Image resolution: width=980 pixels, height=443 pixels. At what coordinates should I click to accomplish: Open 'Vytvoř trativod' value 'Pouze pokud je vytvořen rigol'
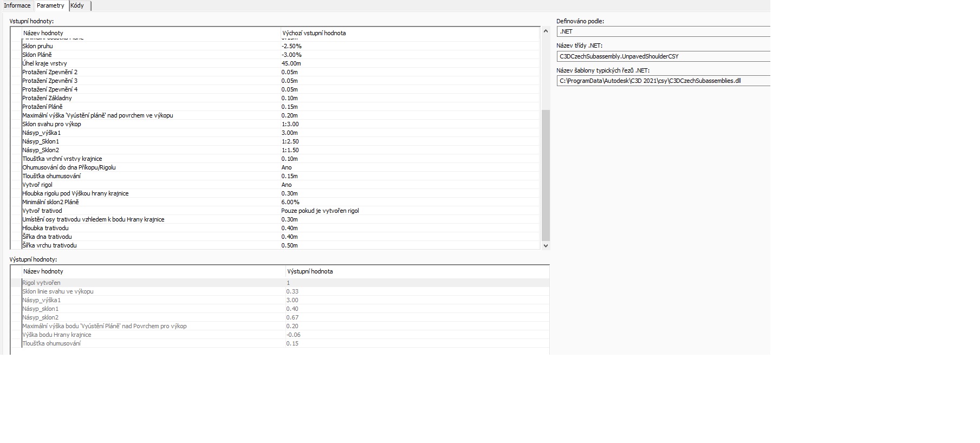(x=320, y=211)
